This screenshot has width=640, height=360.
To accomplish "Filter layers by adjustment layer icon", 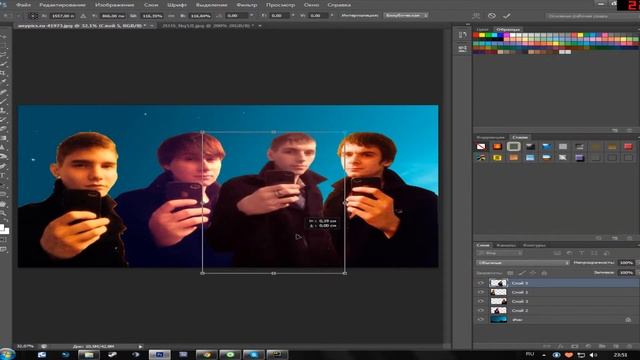I will click(569, 253).
